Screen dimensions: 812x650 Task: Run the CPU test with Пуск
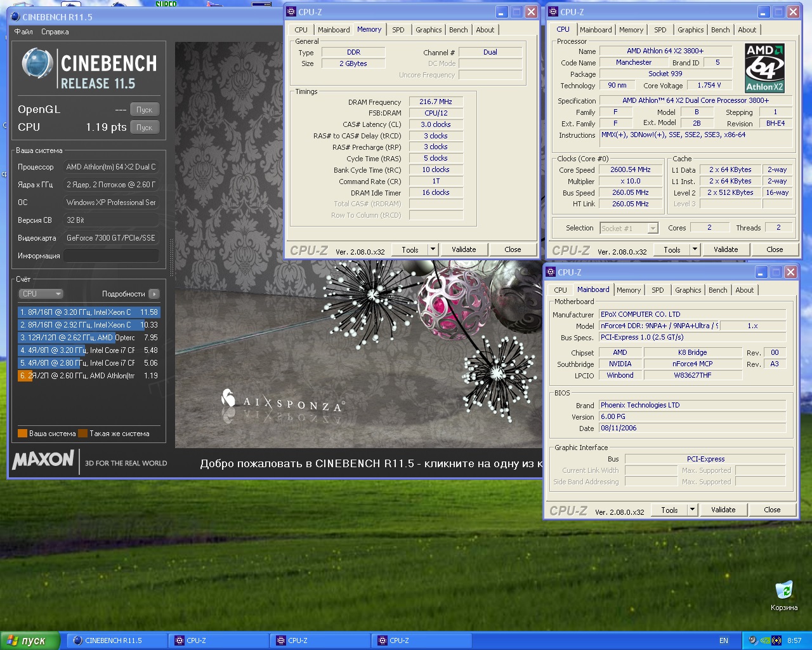[x=144, y=128]
